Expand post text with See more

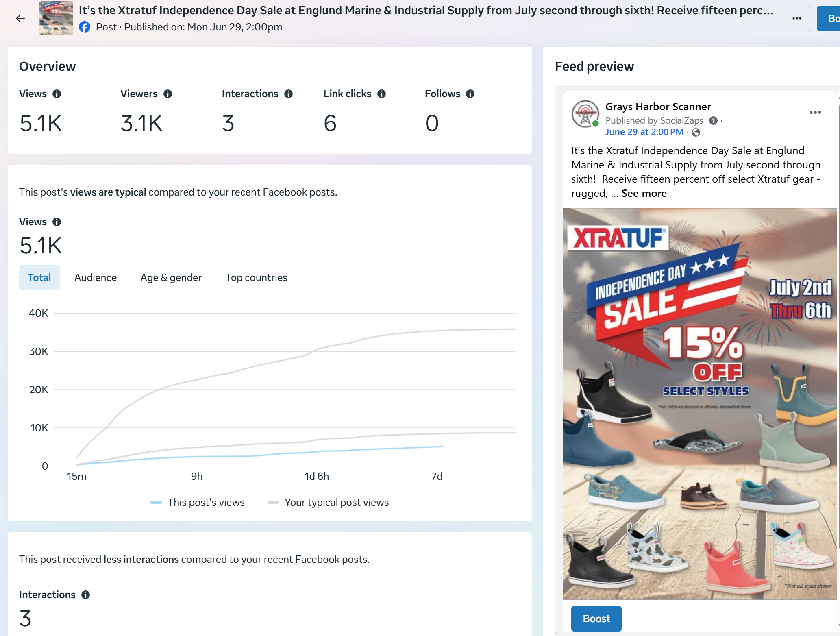[644, 194]
